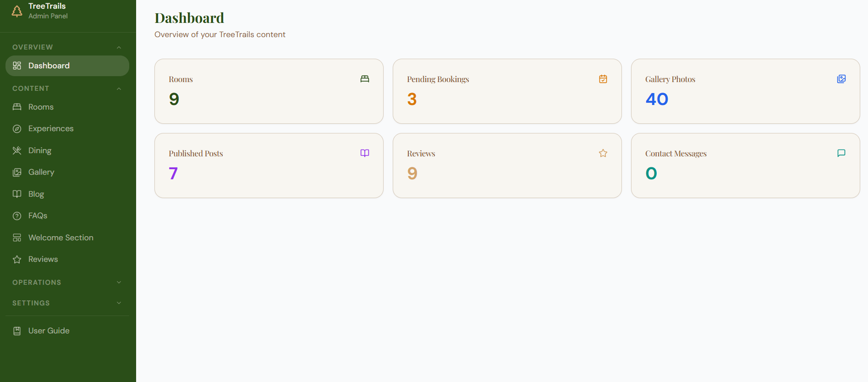This screenshot has width=868, height=382.
Task: Click the calendar icon on Pending Bookings card
Action: [603, 79]
